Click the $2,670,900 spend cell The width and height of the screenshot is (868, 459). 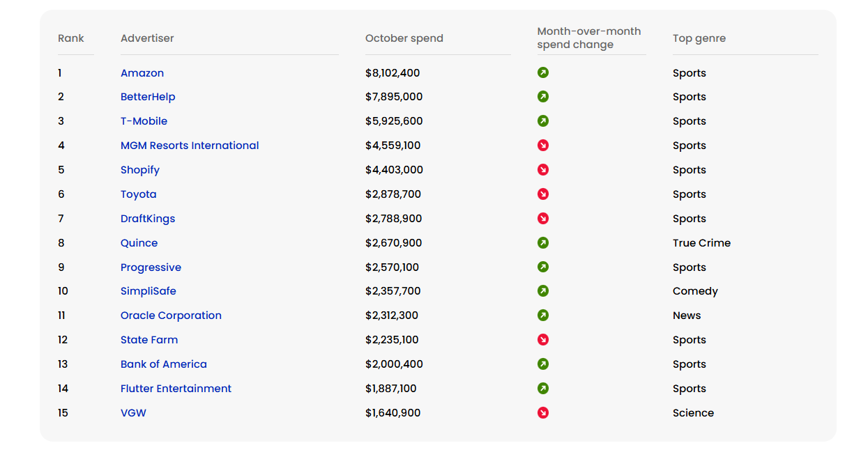click(394, 243)
